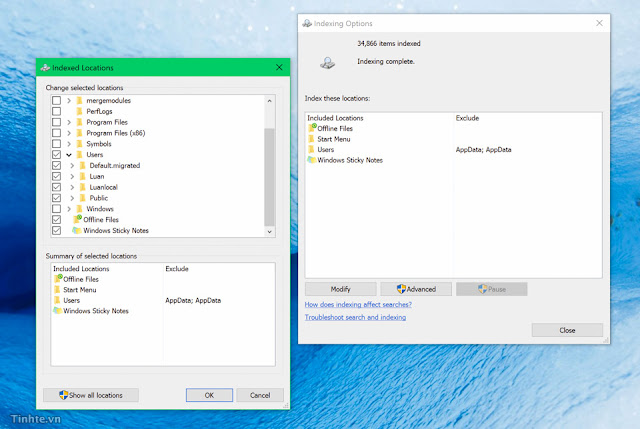Click Show all locations button

(91, 395)
